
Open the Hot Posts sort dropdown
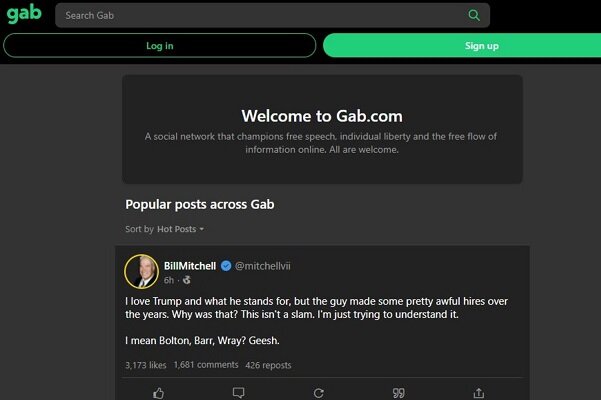[181, 229]
